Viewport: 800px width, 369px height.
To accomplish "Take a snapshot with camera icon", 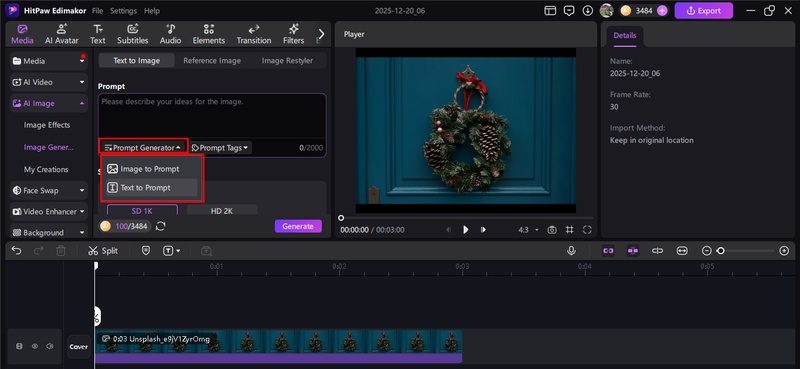I will (x=552, y=230).
